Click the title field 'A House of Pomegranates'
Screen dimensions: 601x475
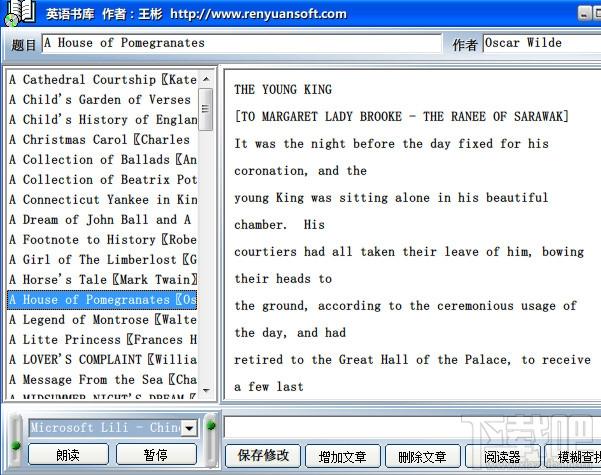point(241,43)
